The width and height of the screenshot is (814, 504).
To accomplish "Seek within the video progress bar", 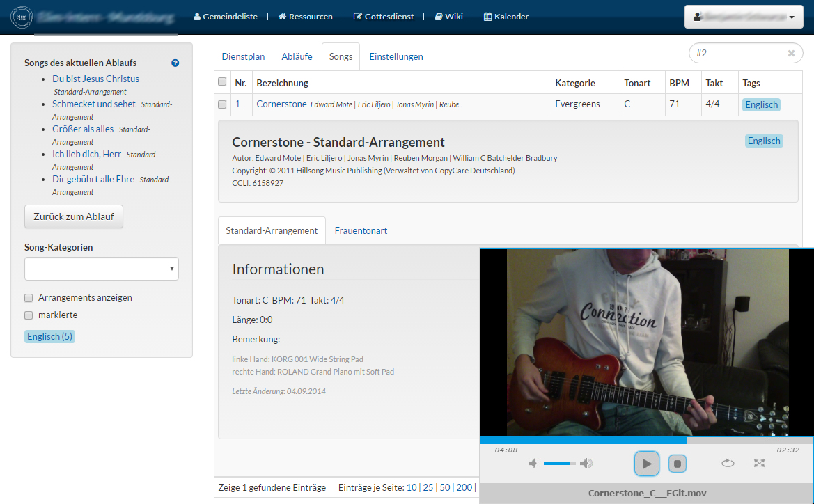I will 647,440.
